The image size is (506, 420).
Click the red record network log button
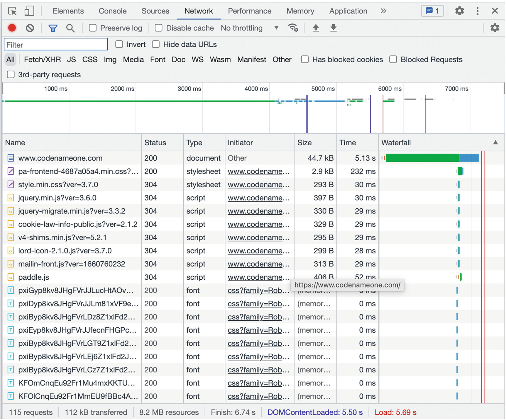tap(12, 28)
